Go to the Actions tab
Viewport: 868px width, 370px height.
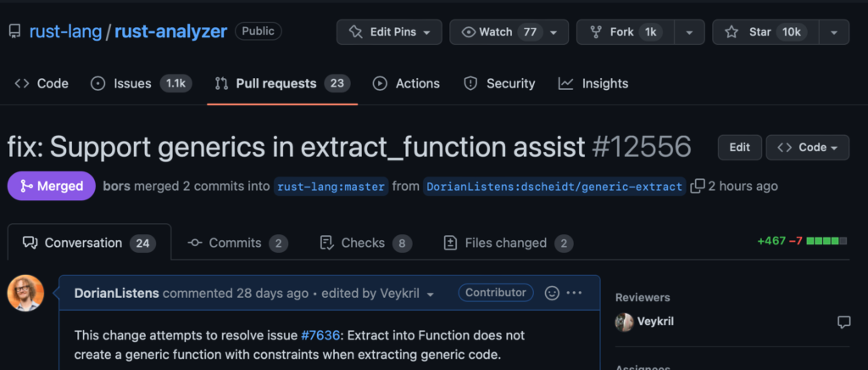[x=406, y=84]
